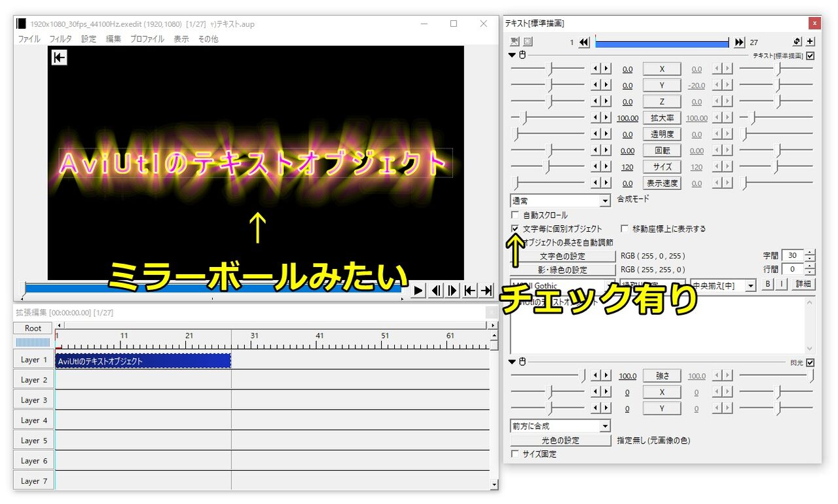
Task: Open the 前方に合成 blend dropdown
Action: pos(560,426)
